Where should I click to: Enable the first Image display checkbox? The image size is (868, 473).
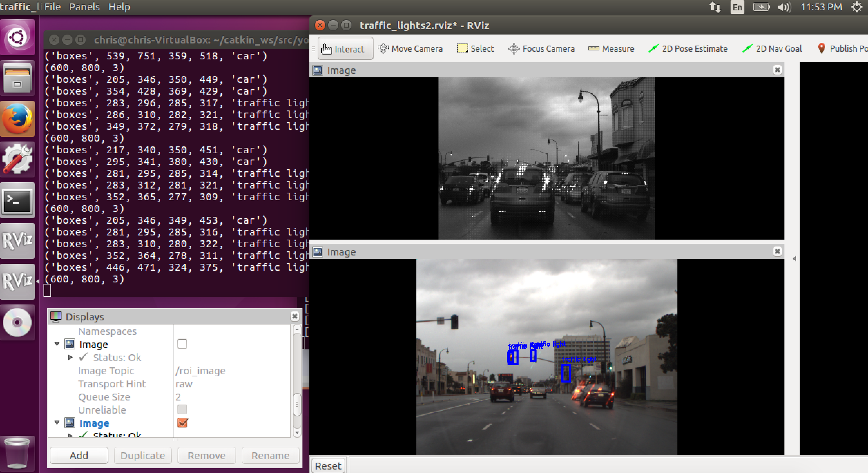182,344
